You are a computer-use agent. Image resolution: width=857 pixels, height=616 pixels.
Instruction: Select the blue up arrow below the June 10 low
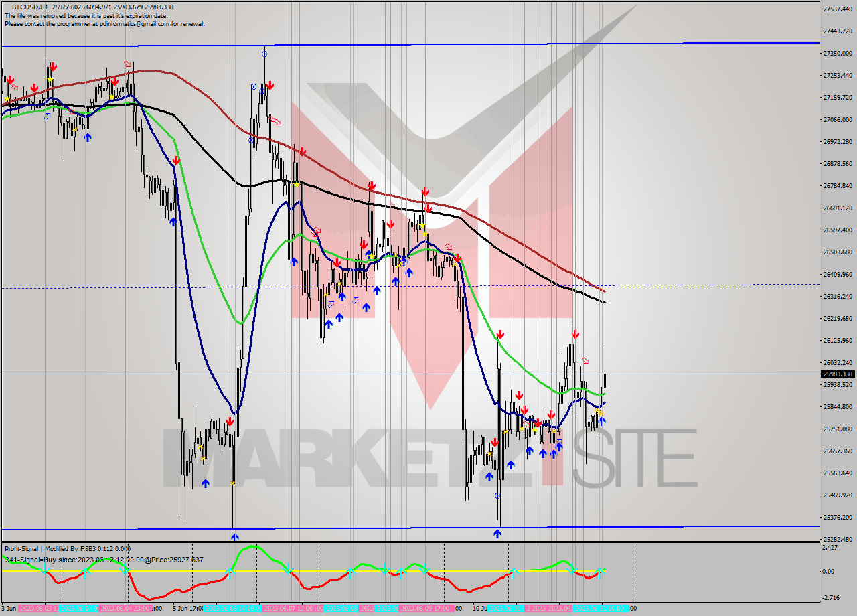click(497, 533)
